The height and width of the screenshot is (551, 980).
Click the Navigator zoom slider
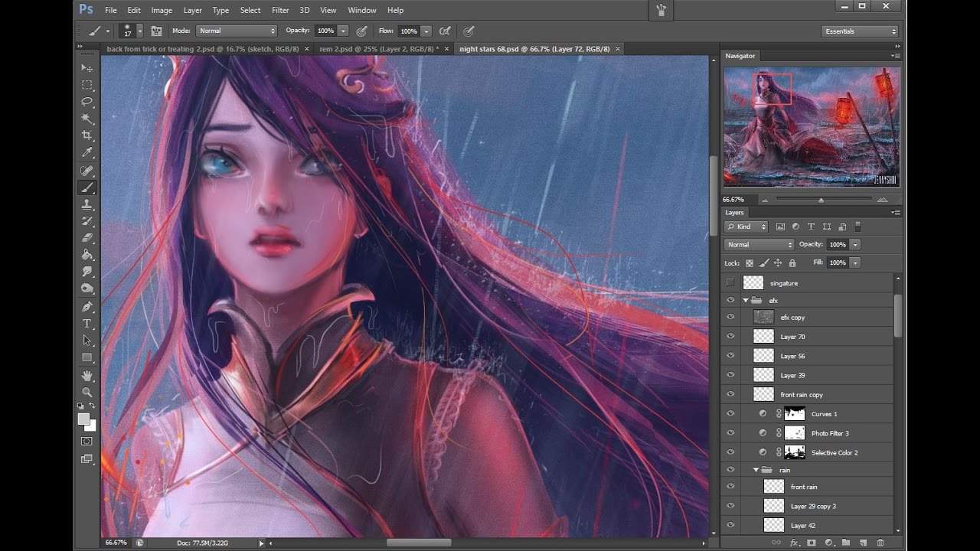pos(821,200)
